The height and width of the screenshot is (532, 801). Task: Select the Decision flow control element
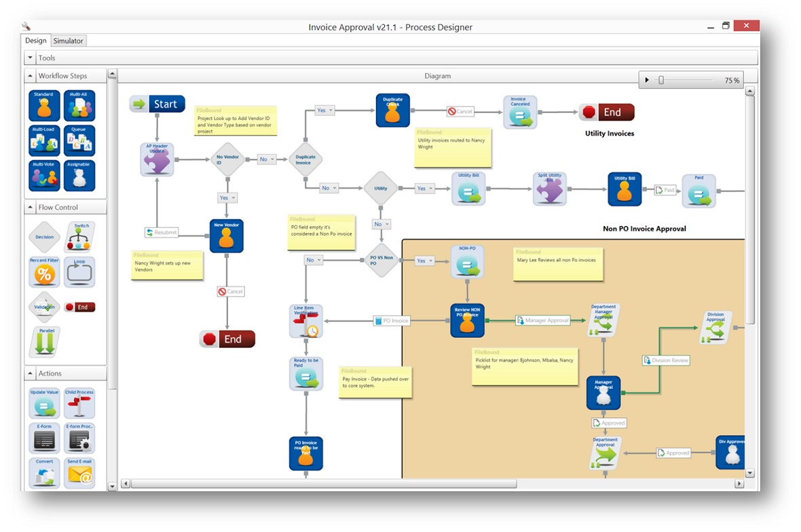[43, 236]
